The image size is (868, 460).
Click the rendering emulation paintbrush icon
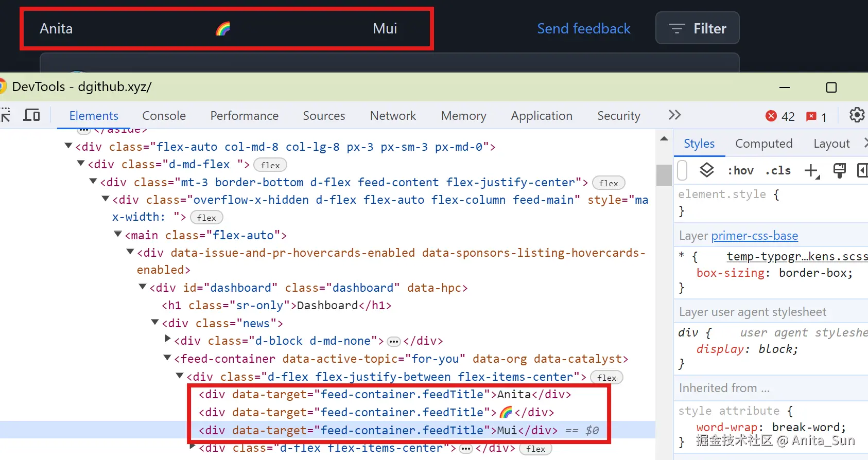(x=839, y=170)
